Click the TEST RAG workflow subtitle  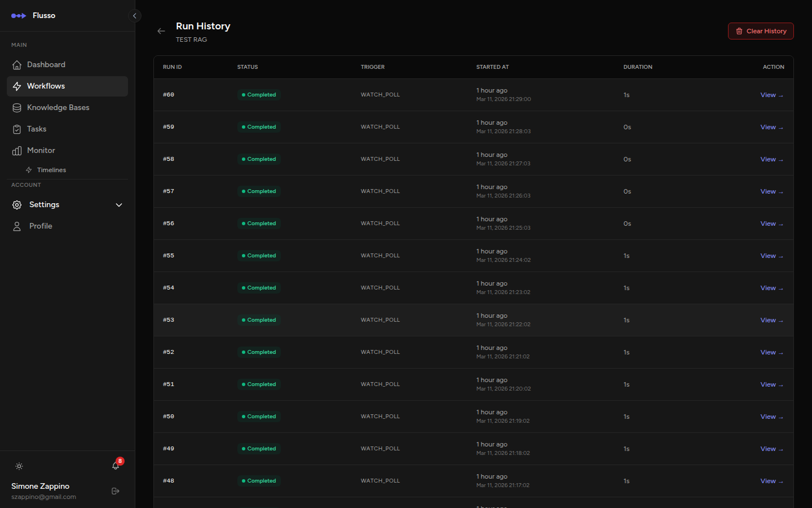pos(191,40)
